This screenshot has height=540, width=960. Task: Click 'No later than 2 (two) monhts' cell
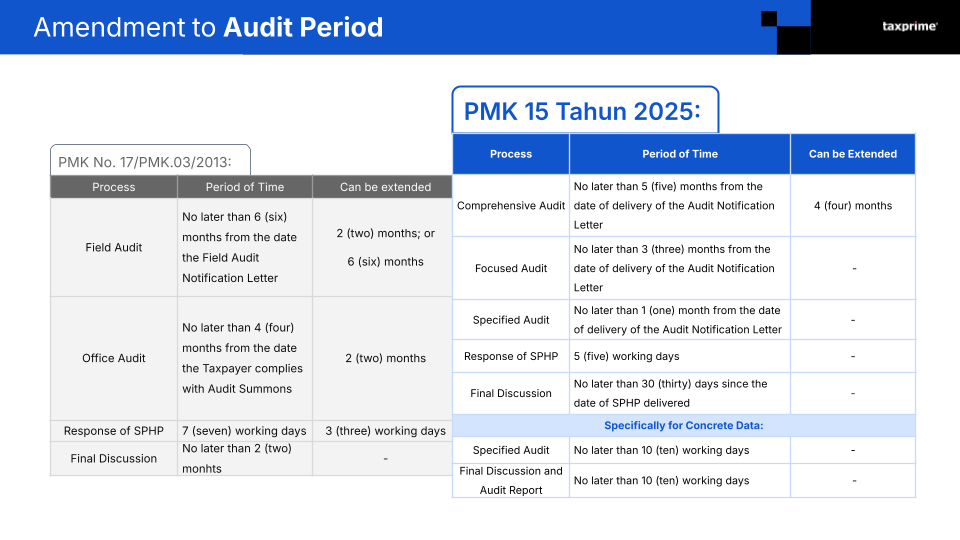(x=245, y=459)
